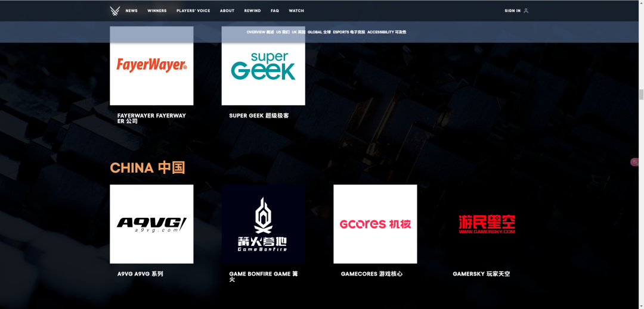
Task: Click the SUPER GEEK caption text
Action: coord(259,116)
